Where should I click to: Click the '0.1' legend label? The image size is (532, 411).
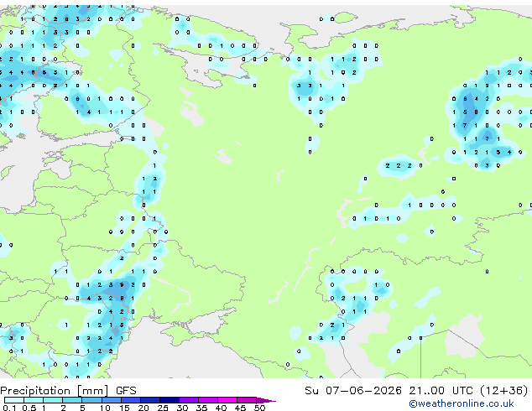tap(10, 408)
